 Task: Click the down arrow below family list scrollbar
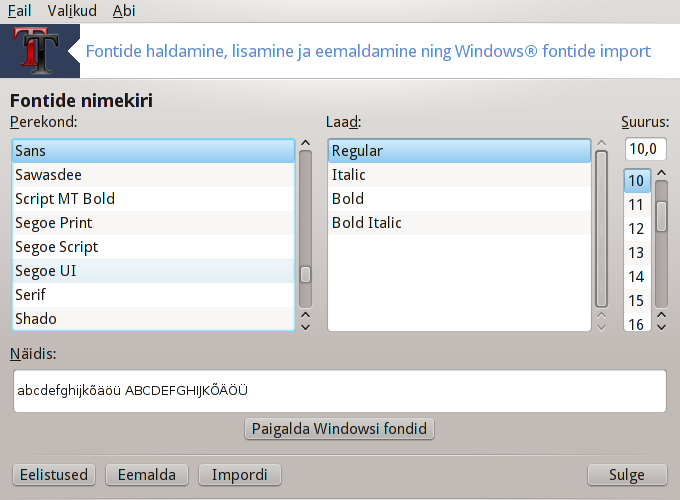(305, 327)
